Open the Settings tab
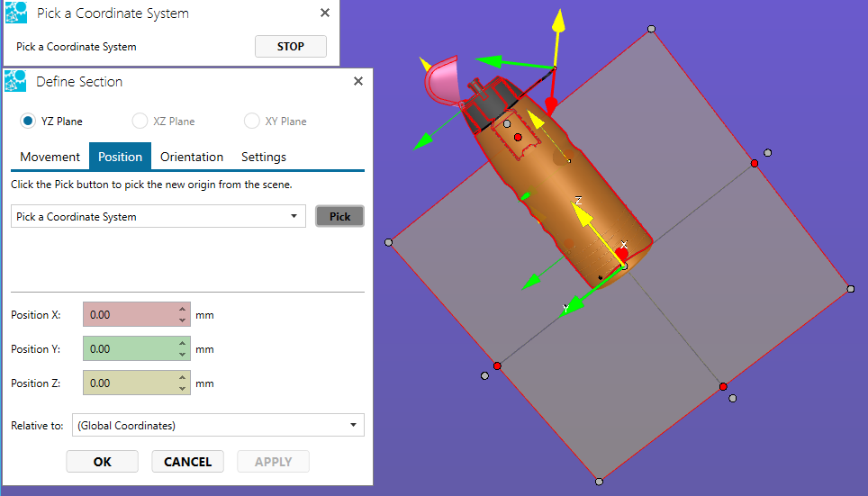This screenshot has height=496, width=868. pyautogui.click(x=264, y=157)
